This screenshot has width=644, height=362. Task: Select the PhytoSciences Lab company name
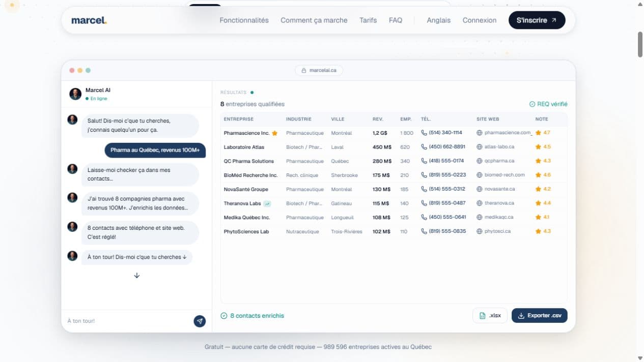point(246,232)
